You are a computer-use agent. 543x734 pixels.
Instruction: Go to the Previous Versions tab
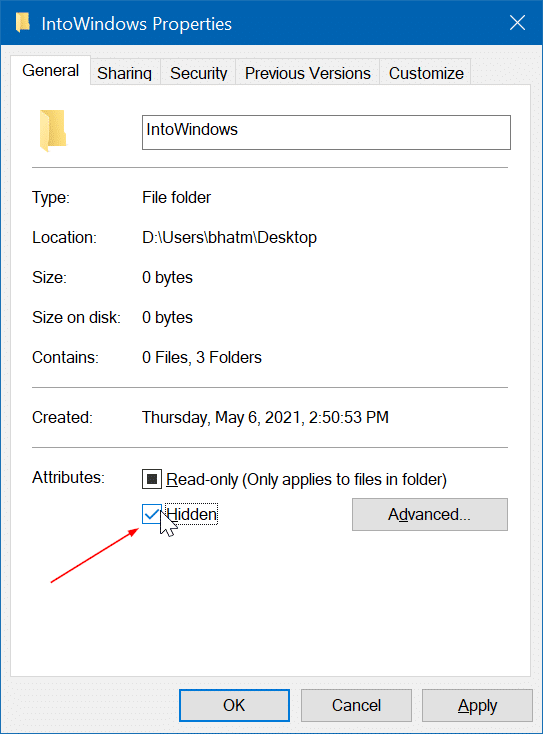click(x=308, y=73)
